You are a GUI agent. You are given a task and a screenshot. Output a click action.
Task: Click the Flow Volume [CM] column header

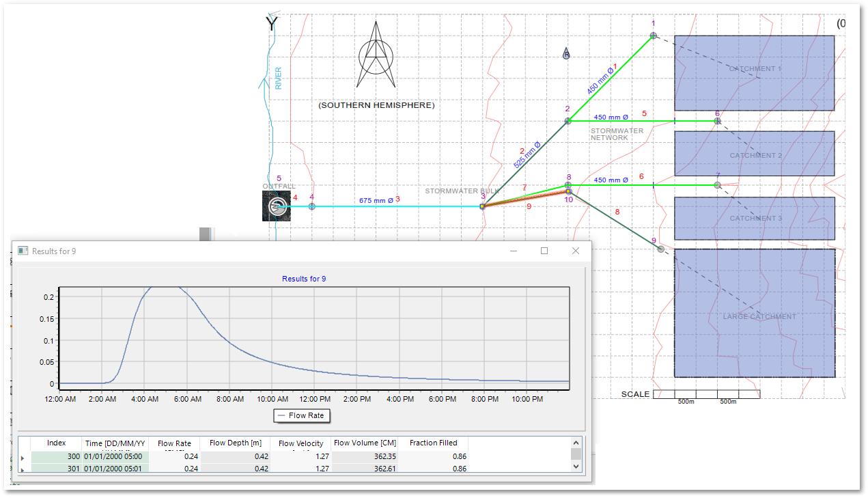click(x=365, y=443)
